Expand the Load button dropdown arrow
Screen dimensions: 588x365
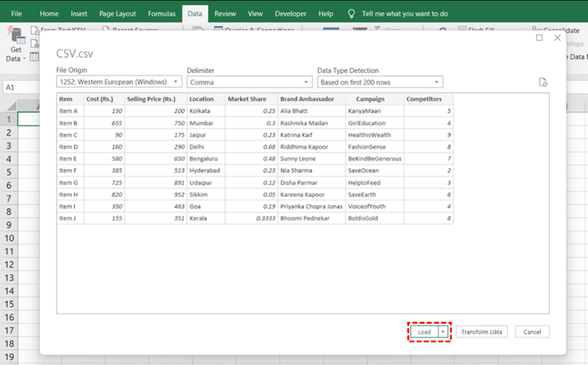(444, 331)
